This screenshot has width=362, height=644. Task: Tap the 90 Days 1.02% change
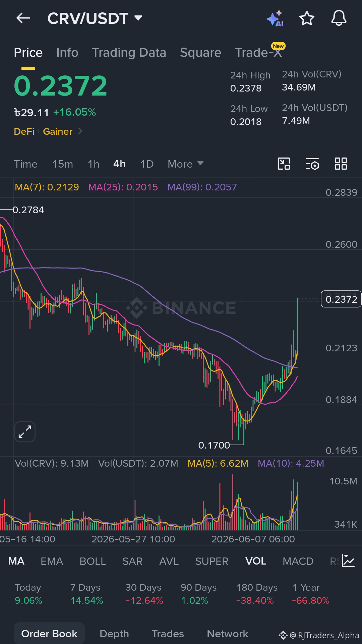pos(194,600)
